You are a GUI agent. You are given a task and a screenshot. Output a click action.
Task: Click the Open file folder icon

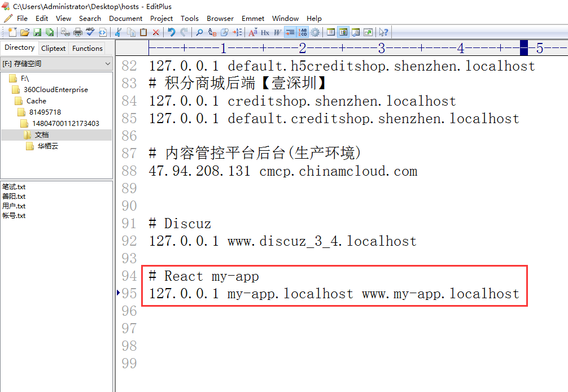pos(25,32)
